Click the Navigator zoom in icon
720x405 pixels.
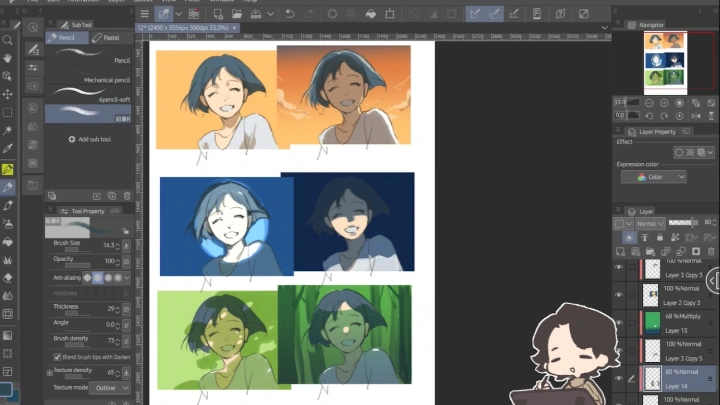[664, 103]
